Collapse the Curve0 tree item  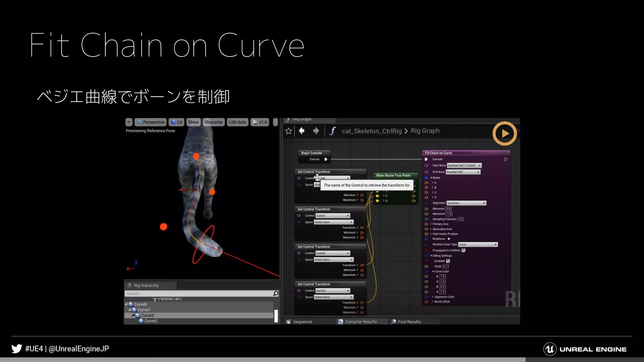[x=126, y=304]
